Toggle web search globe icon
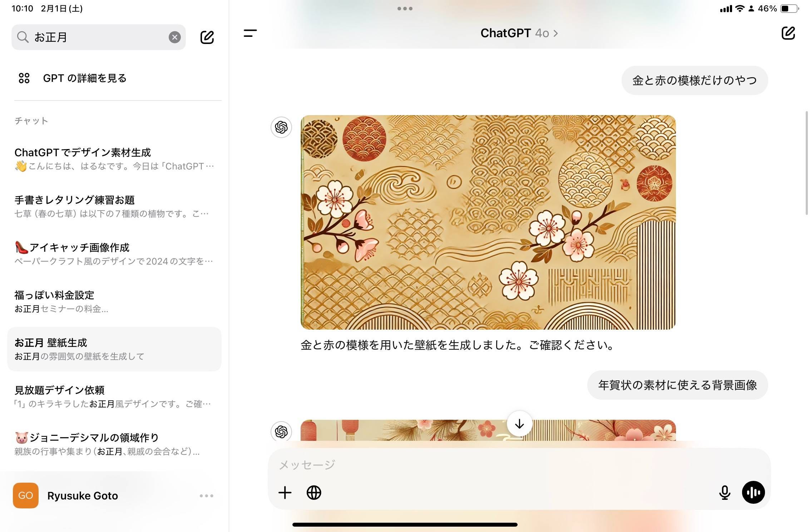The height and width of the screenshot is (532, 810). point(314,493)
